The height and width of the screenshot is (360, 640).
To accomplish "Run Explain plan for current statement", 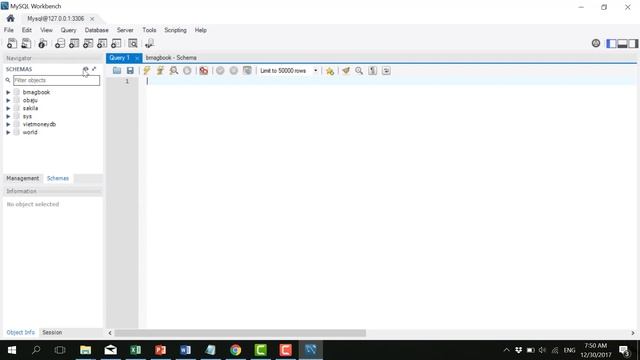I will tap(173, 71).
